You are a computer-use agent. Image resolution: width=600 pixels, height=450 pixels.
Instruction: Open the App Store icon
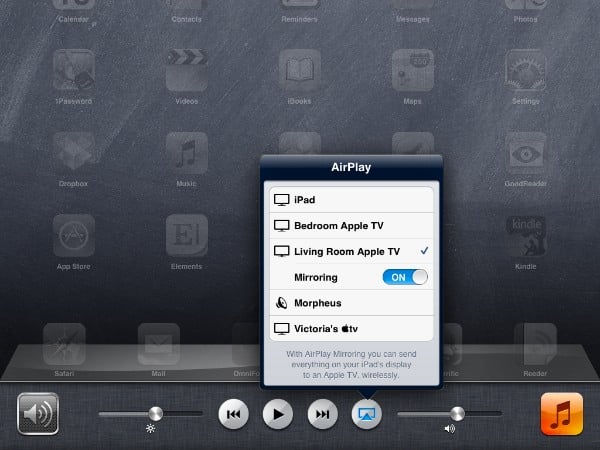click(x=74, y=235)
